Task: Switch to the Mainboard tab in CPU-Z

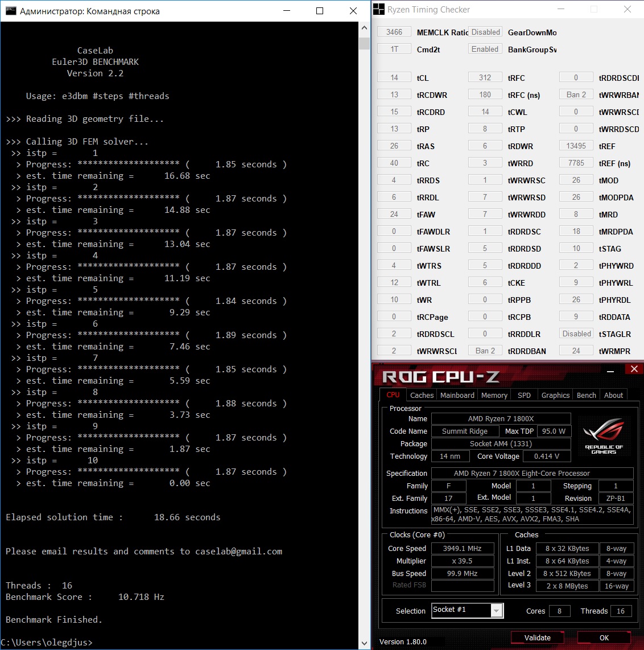Action: point(457,395)
